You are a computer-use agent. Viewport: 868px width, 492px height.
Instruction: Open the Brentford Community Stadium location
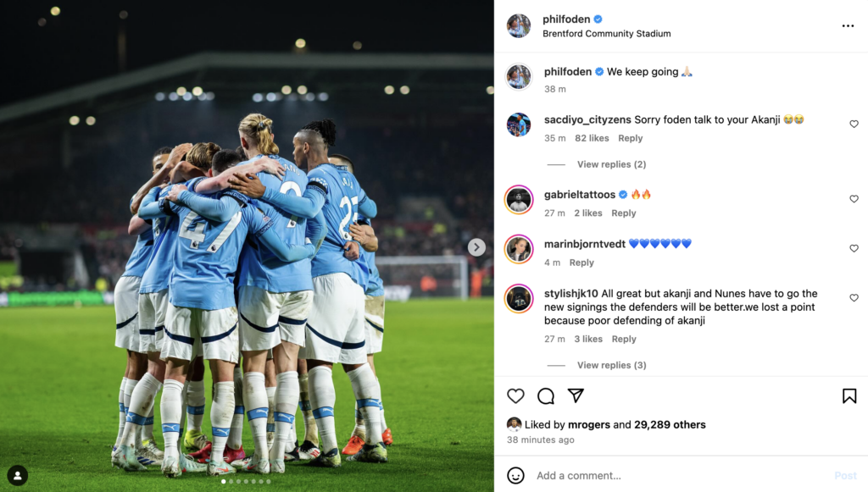point(606,34)
